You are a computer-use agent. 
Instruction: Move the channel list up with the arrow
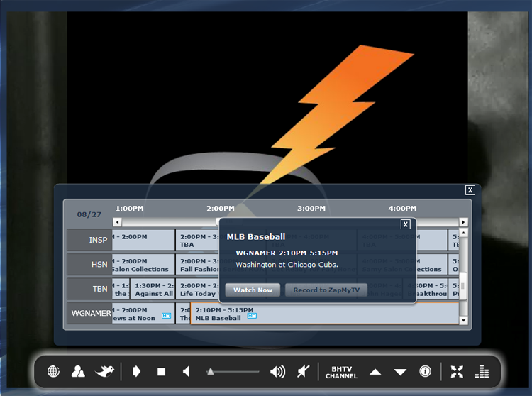click(463, 233)
